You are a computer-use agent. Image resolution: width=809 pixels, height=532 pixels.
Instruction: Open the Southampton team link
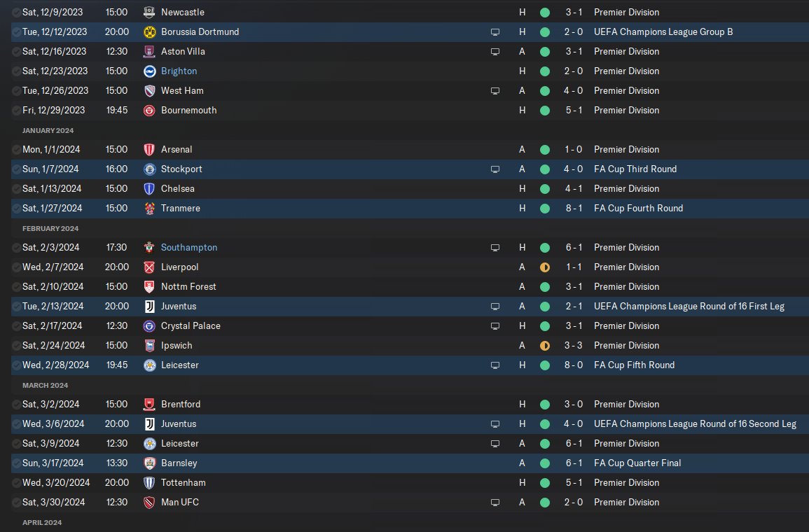tap(189, 247)
